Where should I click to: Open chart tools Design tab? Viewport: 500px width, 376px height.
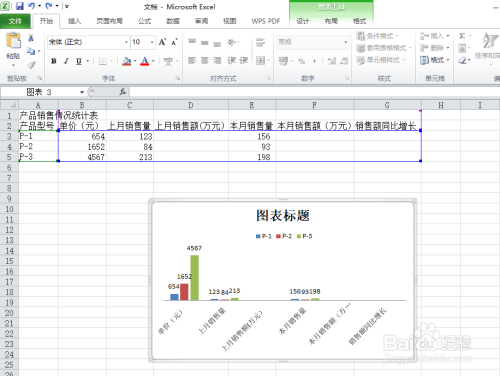303,21
